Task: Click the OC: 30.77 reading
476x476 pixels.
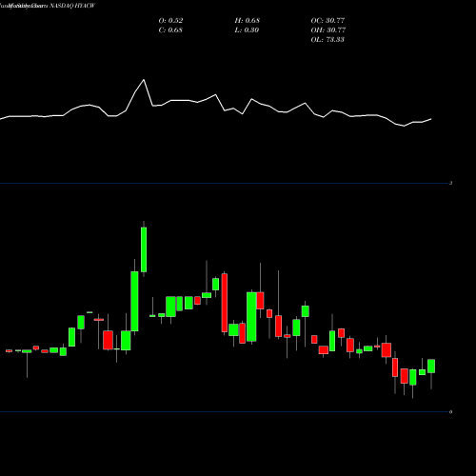Action: [327, 21]
